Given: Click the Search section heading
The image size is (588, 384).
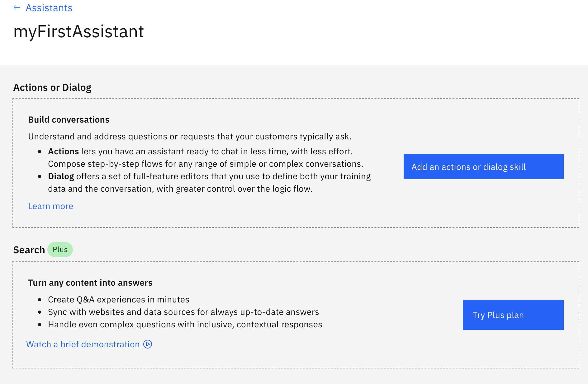Looking at the screenshot, I should coord(29,250).
